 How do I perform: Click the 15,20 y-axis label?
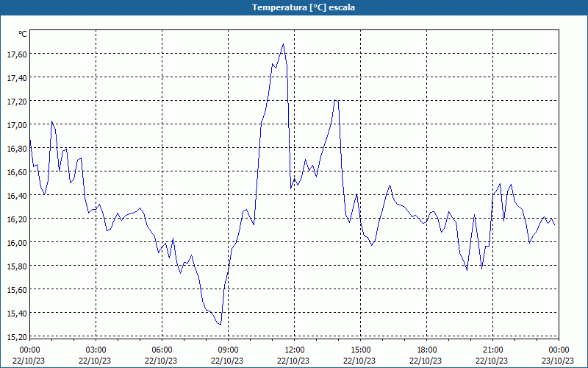point(17,336)
